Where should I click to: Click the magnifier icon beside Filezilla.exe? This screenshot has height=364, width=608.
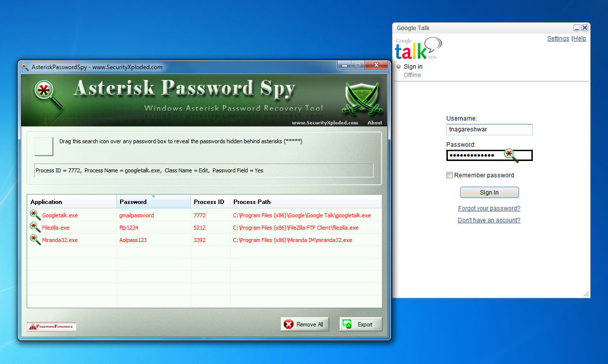(x=35, y=227)
